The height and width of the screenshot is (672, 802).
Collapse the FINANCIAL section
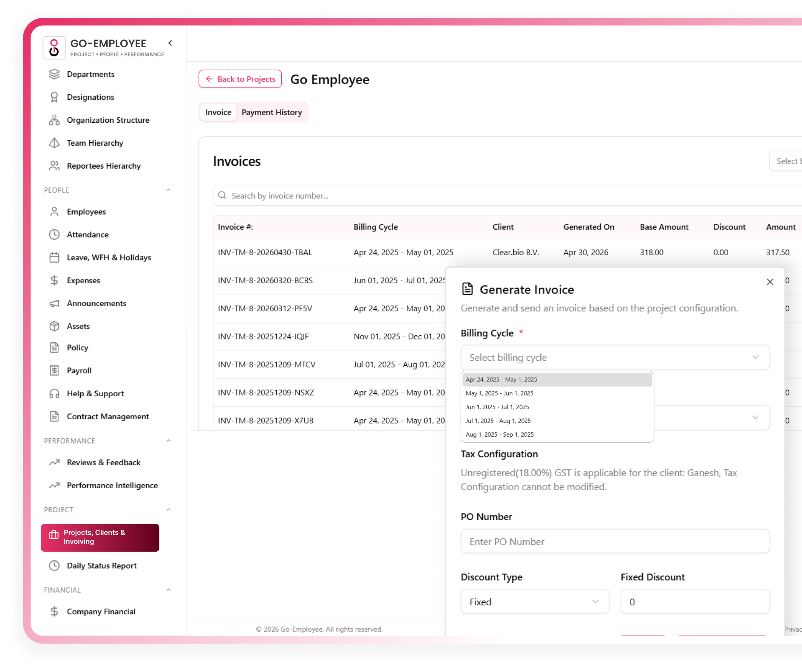pos(169,590)
